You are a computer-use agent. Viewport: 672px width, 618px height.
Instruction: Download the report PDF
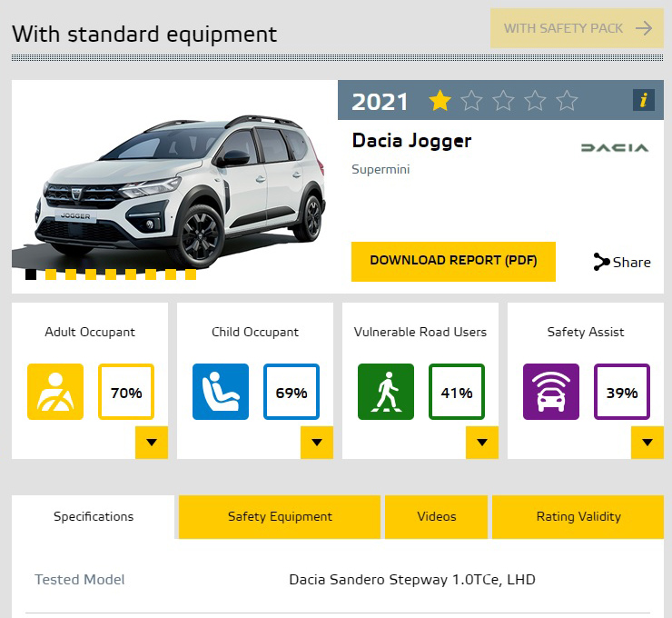453,261
